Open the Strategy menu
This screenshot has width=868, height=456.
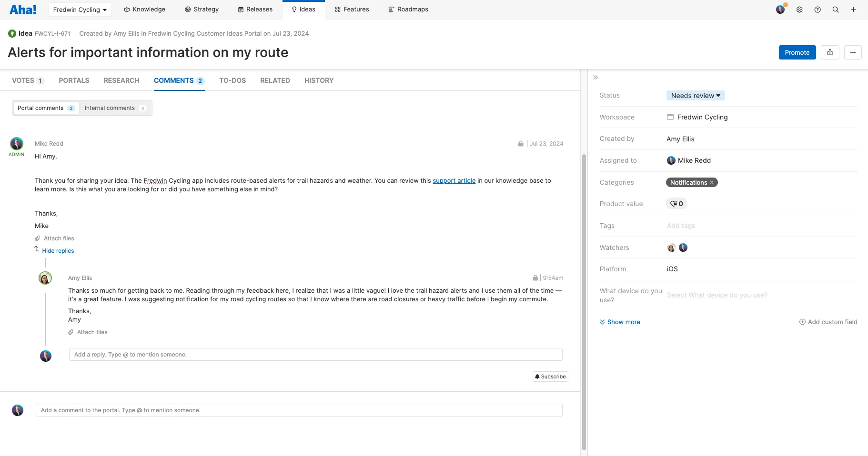click(x=202, y=10)
